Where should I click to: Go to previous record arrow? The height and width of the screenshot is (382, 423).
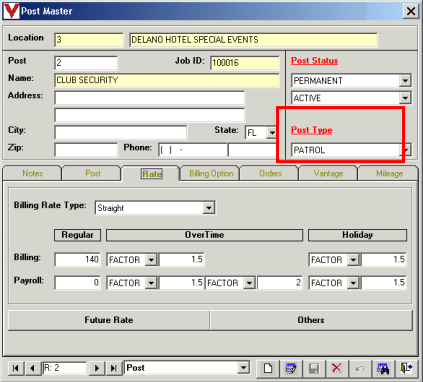point(32,368)
